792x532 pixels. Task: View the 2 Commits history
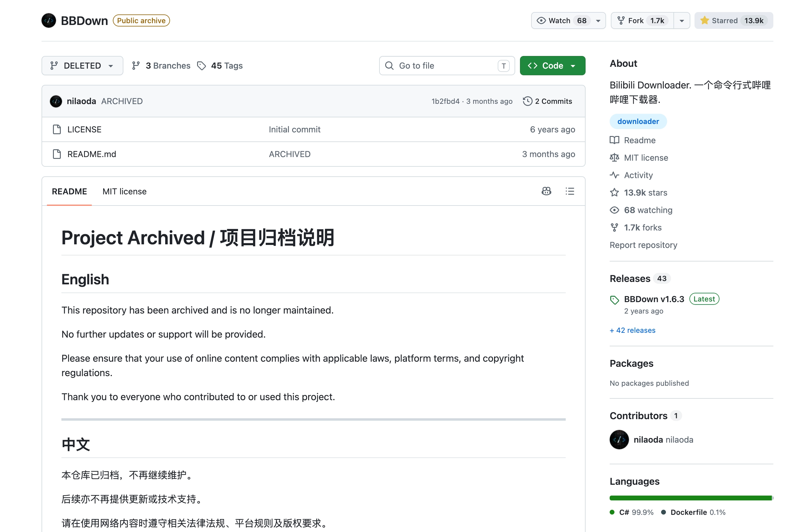pyautogui.click(x=547, y=101)
